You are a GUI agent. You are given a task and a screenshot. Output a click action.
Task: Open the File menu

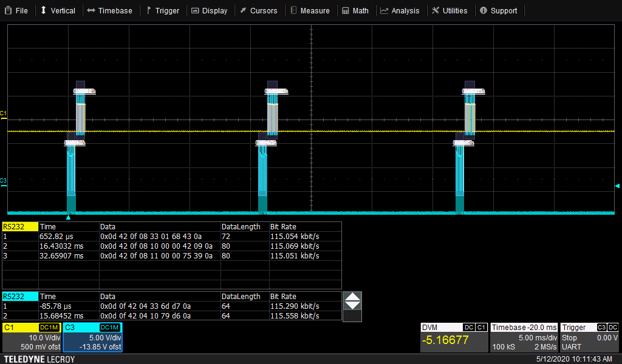click(x=16, y=10)
